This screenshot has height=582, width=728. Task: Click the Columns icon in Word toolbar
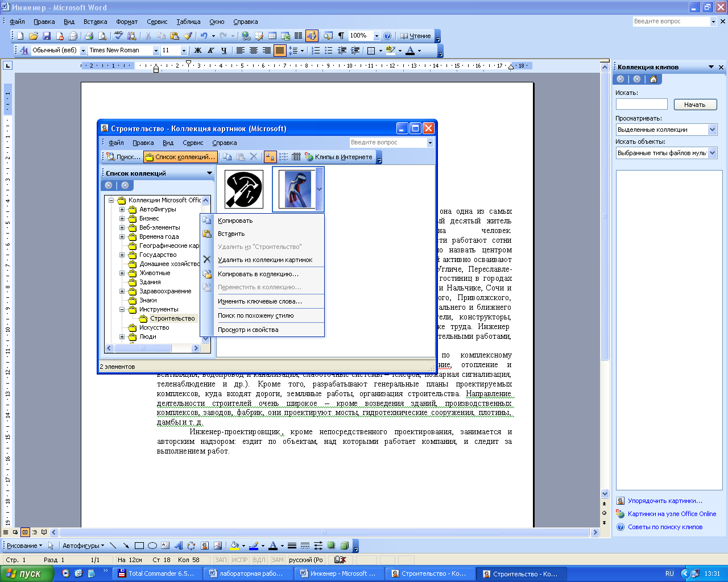click(298, 36)
